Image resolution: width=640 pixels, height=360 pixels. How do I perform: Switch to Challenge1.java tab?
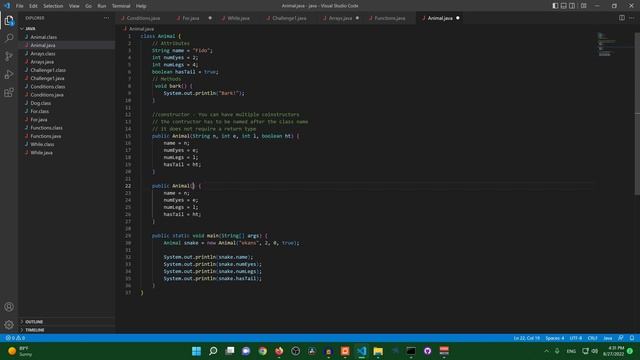click(x=289, y=18)
